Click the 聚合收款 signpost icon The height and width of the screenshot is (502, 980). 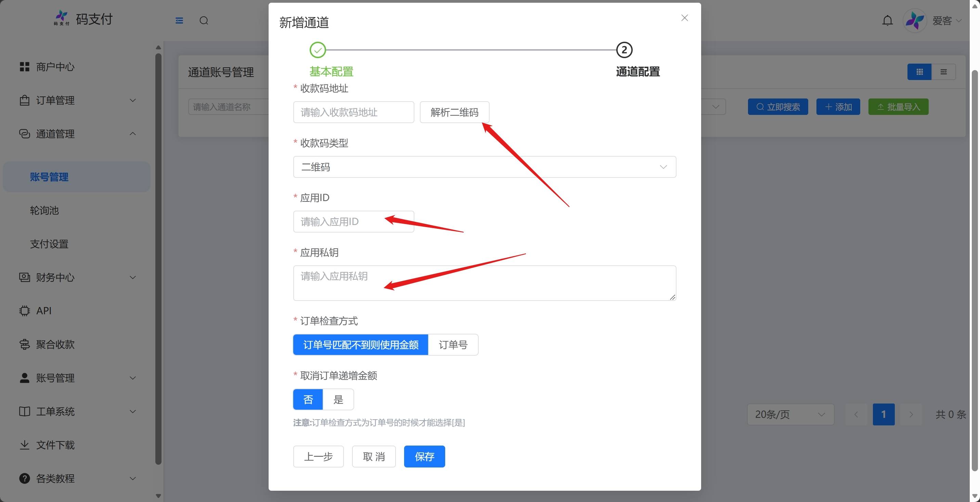[x=24, y=344]
